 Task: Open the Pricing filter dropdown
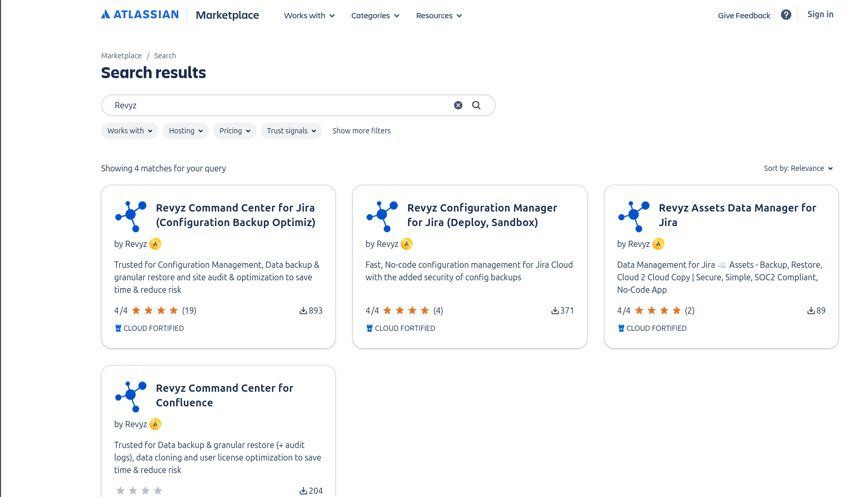pos(235,131)
